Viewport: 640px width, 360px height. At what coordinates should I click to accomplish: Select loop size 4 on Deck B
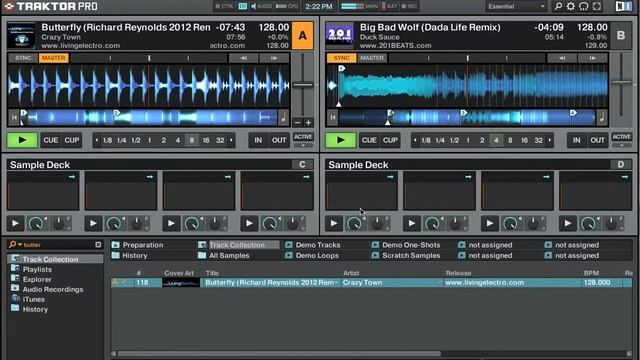pyautogui.click(x=496, y=140)
